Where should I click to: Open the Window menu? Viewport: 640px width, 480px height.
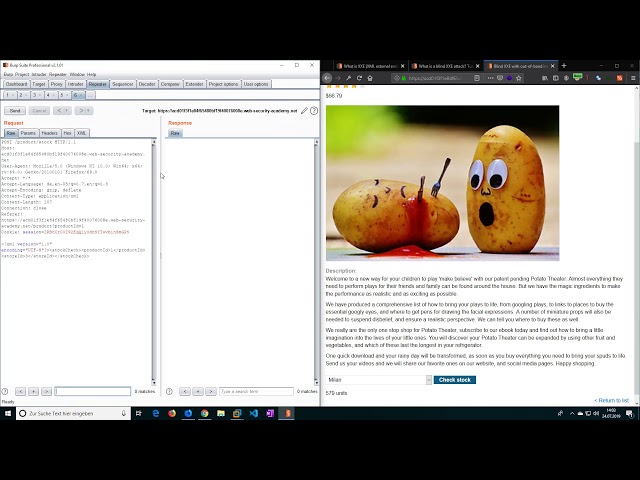tap(77, 75)
